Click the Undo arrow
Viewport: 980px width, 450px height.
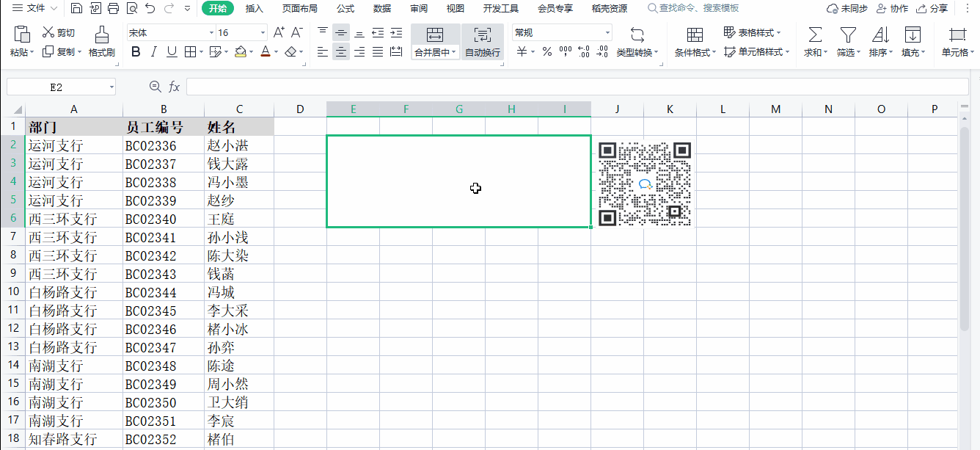pyautogui.click(x=150, y=9)
